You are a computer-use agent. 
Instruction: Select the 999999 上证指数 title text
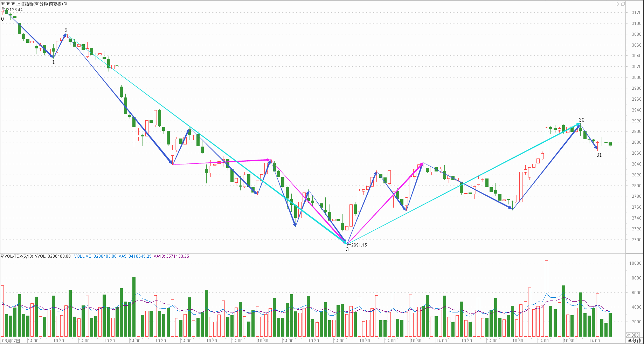click(x=32, y=4)
